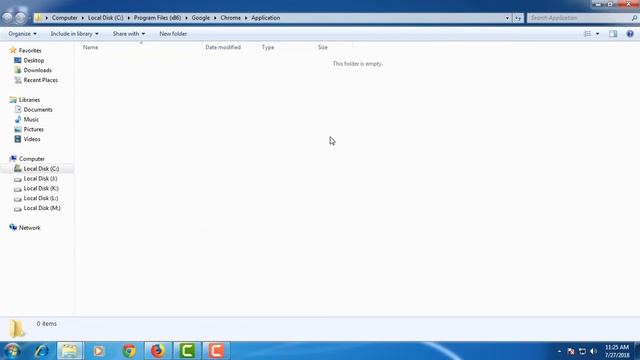Open the Share with dropdown
Screen dimensions: 640x360
coord(129,34)
